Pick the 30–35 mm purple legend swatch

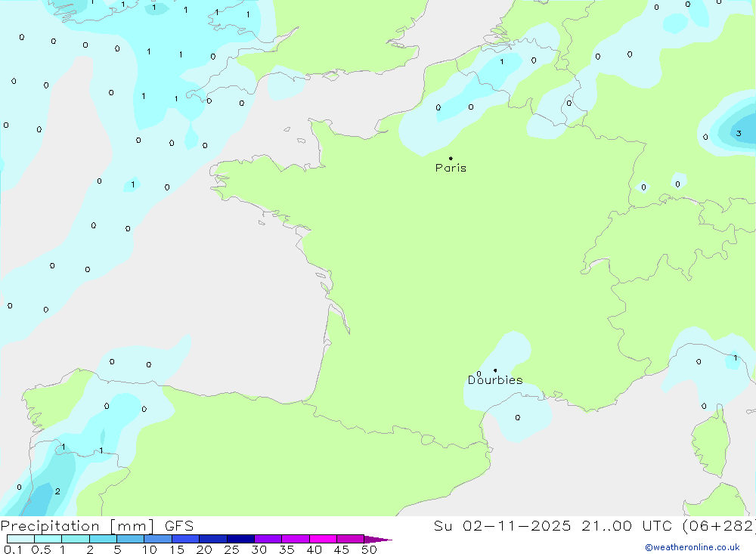pos(268,539)
